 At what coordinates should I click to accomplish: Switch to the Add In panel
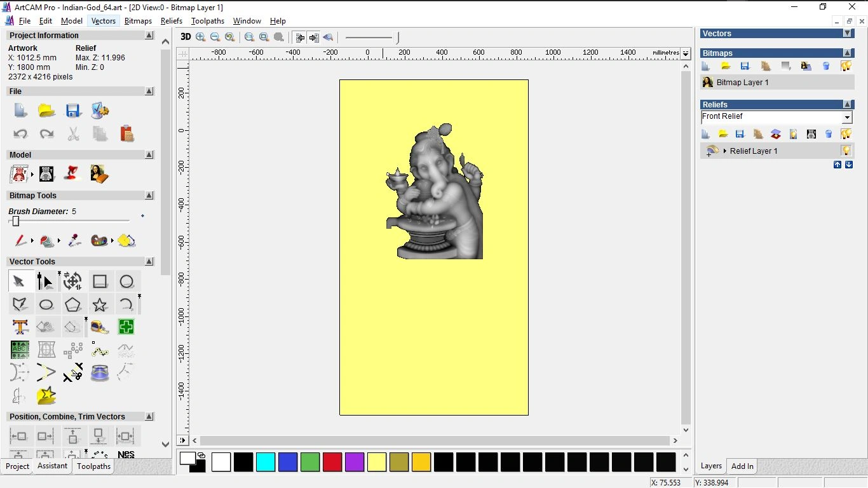(742, 466)
